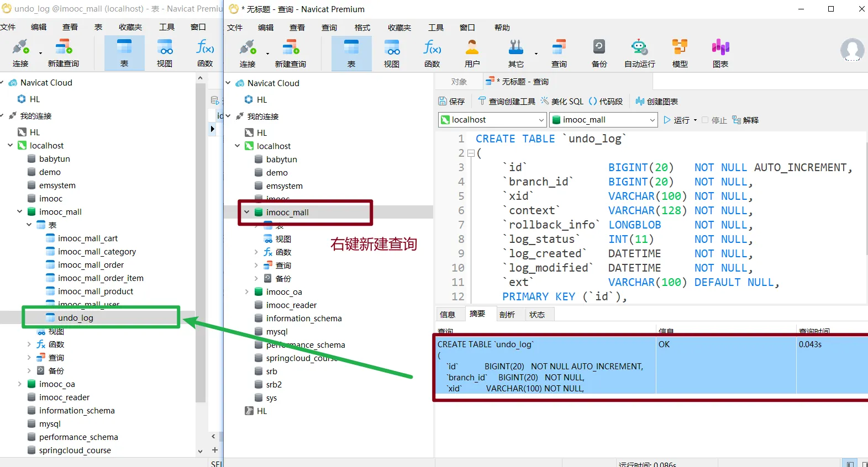Open 查询 menu in the query window menu bar
The image size is (868, 467).
(x=329, y=28)
